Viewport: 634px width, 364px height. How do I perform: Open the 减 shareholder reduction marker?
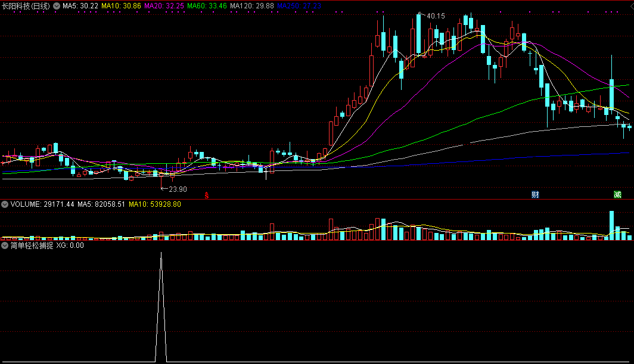617,195
